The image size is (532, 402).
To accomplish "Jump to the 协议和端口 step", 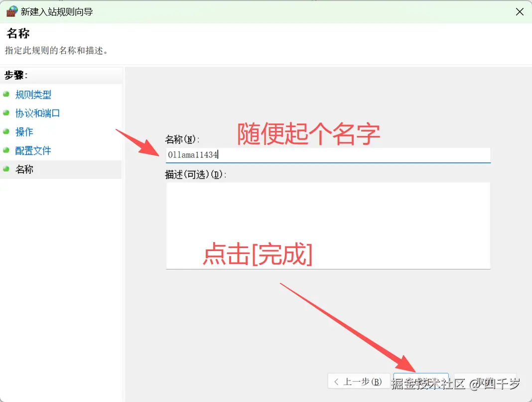I will pyautogui.click(x=37, y=113).
